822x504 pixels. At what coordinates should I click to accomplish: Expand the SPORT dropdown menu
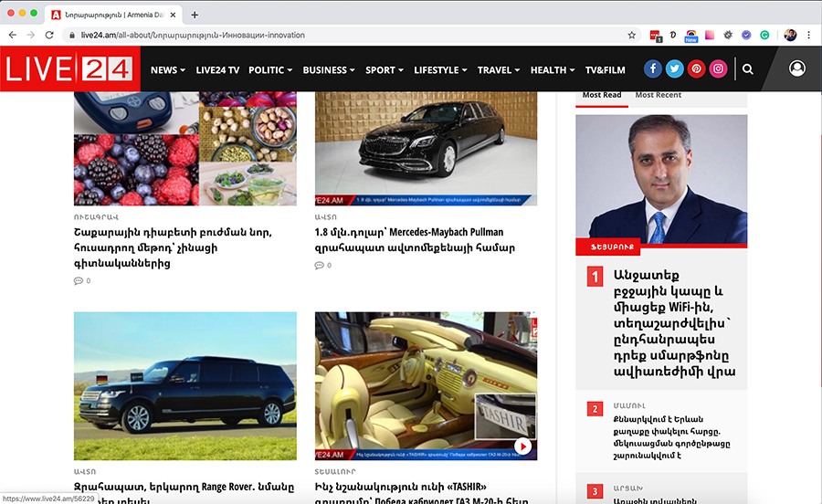tap(385, 69)
